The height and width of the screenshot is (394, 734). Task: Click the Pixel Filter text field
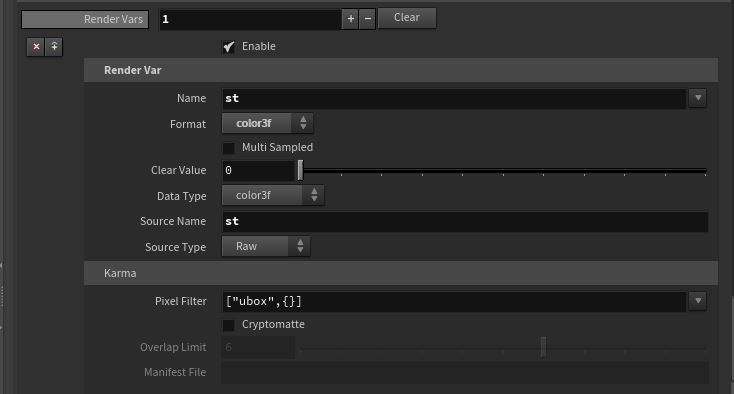[454, 301]
